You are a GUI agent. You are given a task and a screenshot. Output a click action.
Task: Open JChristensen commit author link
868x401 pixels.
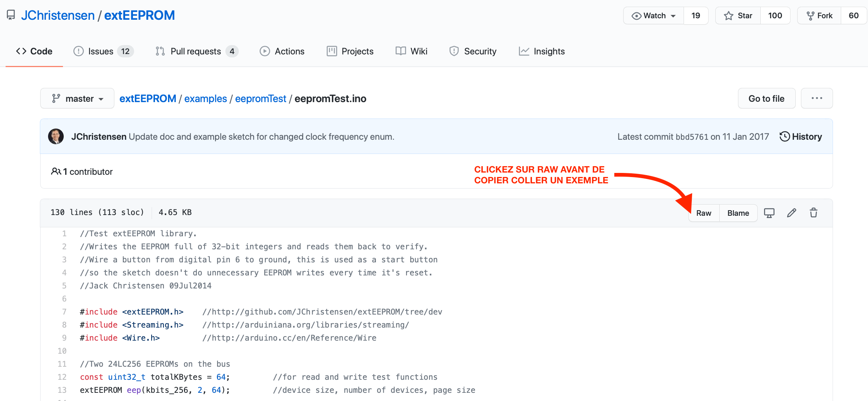99,137
